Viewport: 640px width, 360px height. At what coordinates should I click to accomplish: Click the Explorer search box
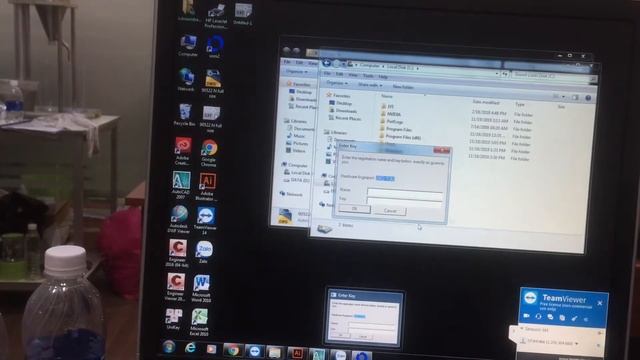(554, 76)
